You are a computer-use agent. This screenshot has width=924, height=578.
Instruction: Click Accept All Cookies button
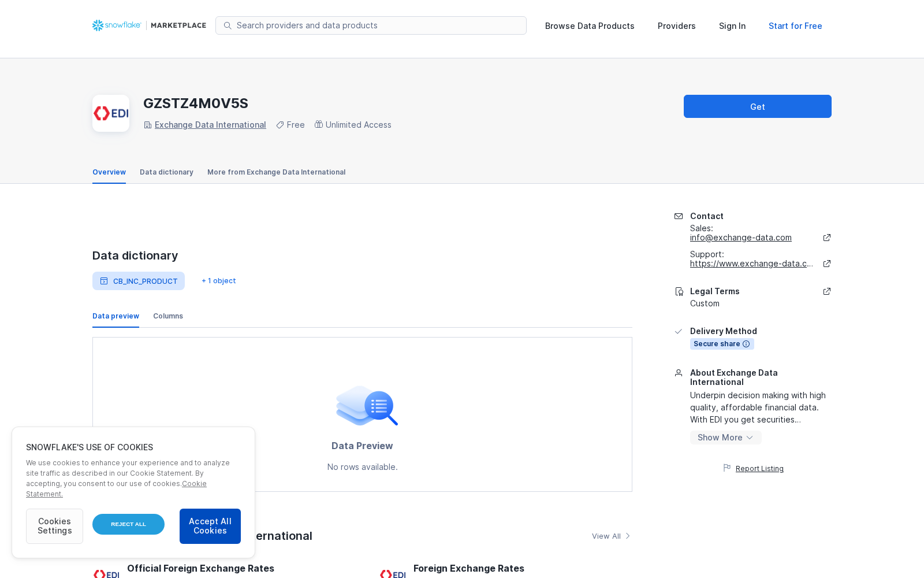[x=210, y=526]
